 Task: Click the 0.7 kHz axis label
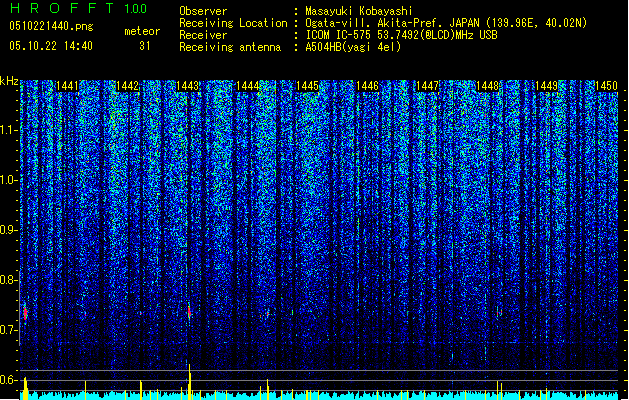pos(8,330)
